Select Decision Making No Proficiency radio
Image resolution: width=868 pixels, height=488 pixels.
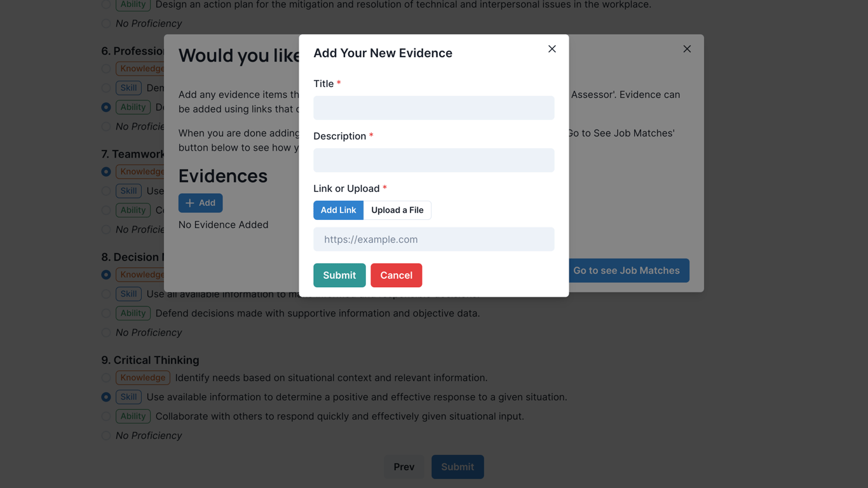(106, 332)
